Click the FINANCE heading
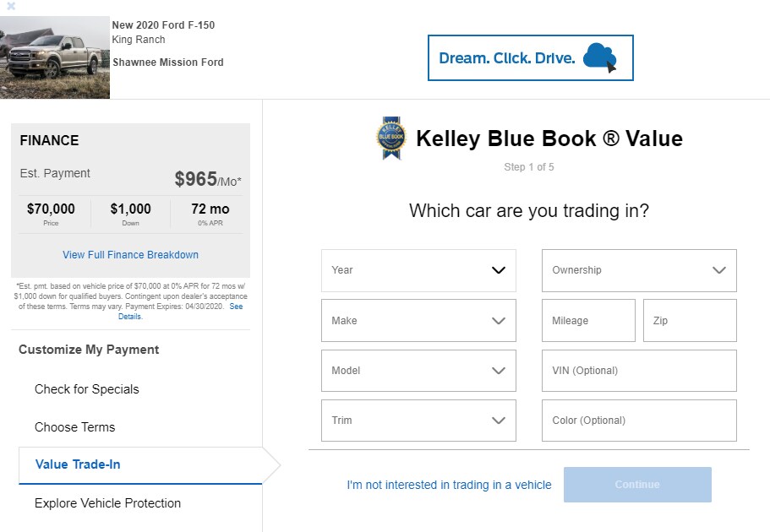Screen dimensions: 770x532 point(49,140)
